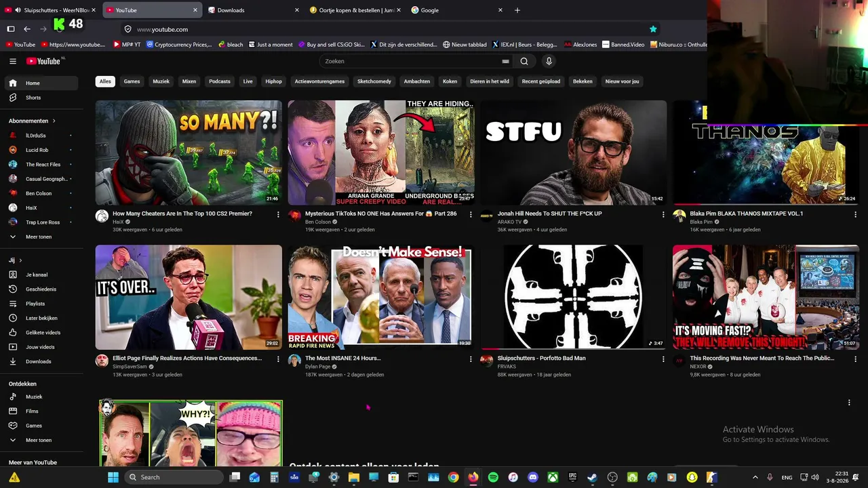Open options menu for Blaka Thanos Mixtape video
Viewport: 868px width, 488px height.
coord(855,214)
